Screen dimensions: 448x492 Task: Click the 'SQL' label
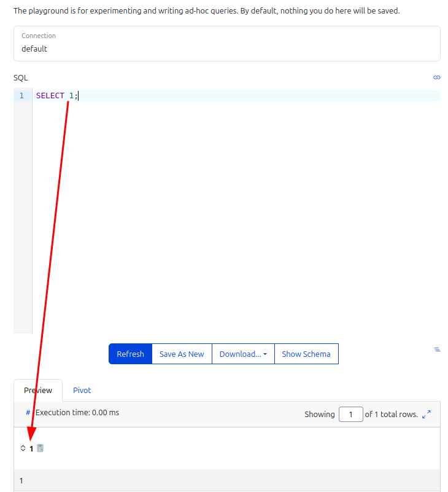(x=21, y=78)
